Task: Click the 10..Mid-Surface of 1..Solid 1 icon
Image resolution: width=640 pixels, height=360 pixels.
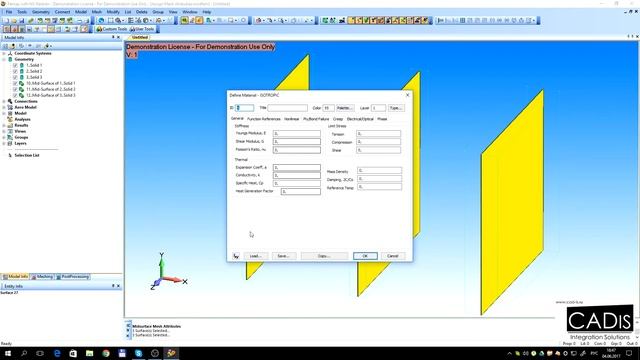Action: click(22, 83)
